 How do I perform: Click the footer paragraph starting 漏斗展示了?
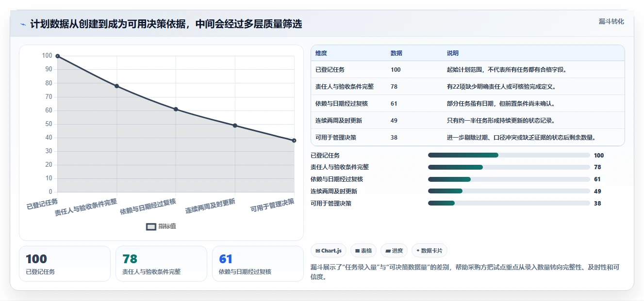(x=465, y=272)
